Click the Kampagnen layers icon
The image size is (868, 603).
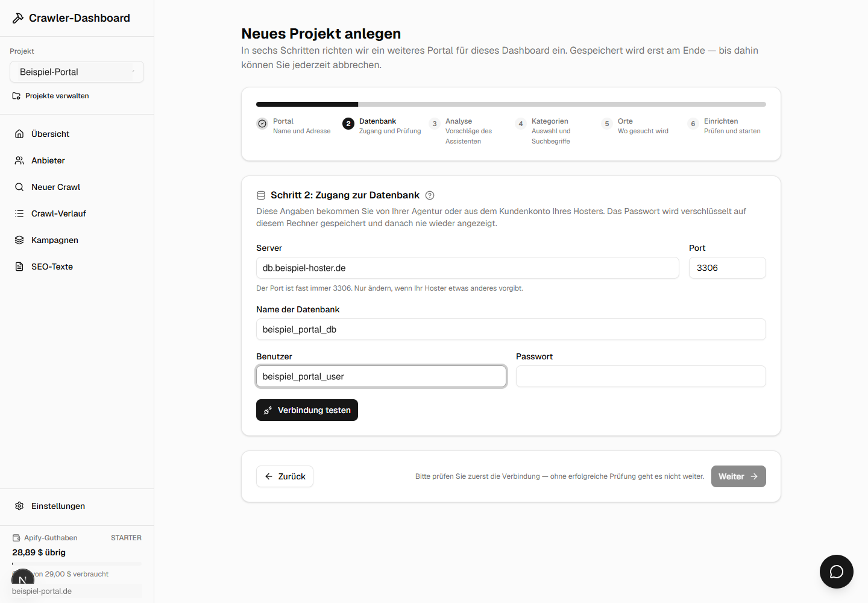point(19,240)
